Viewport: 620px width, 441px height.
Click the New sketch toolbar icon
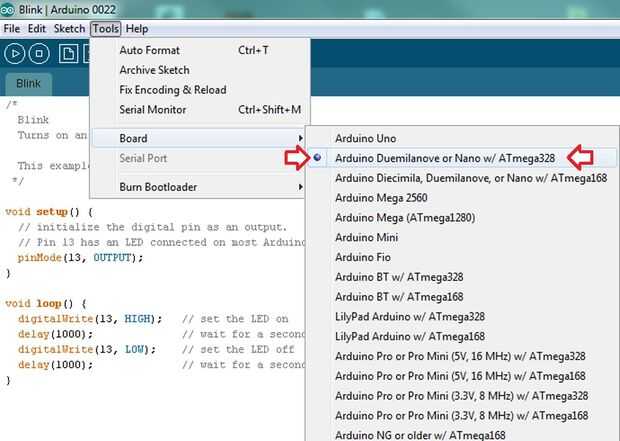(68, 53)
